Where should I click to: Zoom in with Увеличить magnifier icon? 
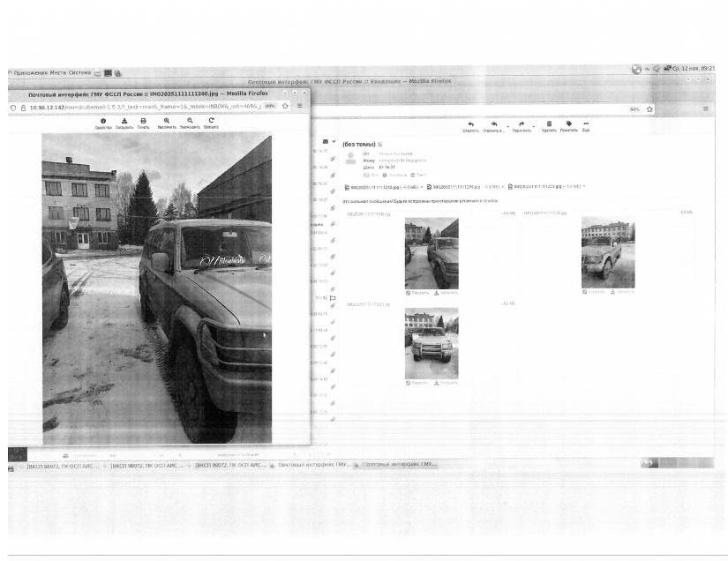167,122
